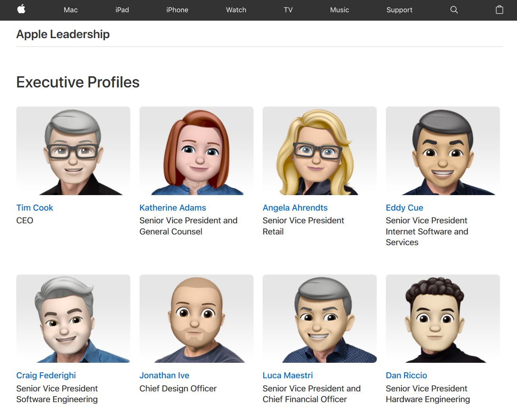Select Watch in the navigation bar
Viewport: 517px width, 420px height.
(x=236, y=10)
